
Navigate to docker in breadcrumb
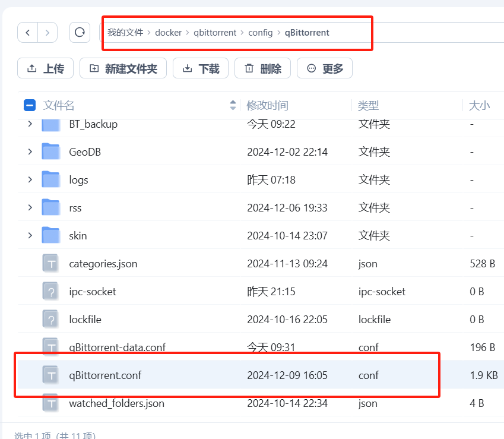pyautogui.click(x=169, y=33)
